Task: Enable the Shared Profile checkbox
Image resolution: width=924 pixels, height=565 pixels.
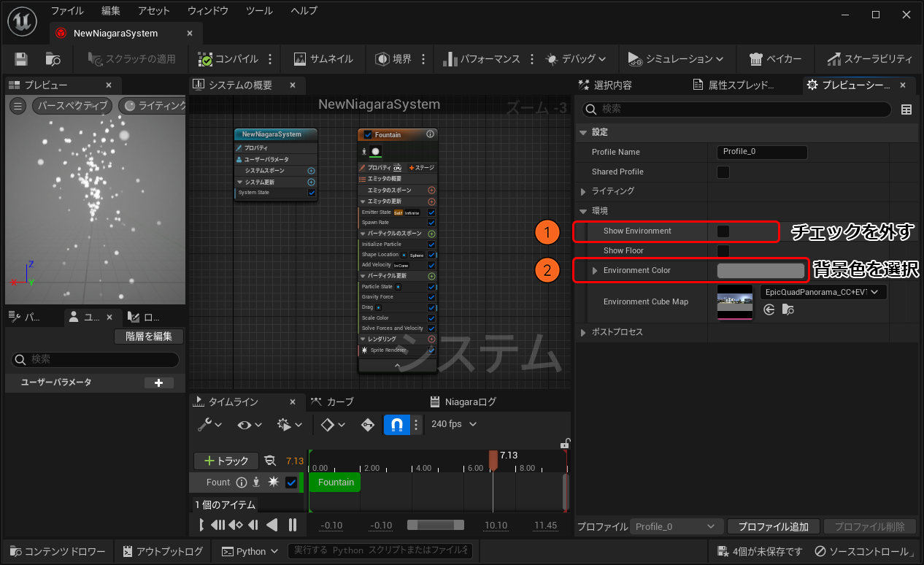Action: (x=723, y=172)
